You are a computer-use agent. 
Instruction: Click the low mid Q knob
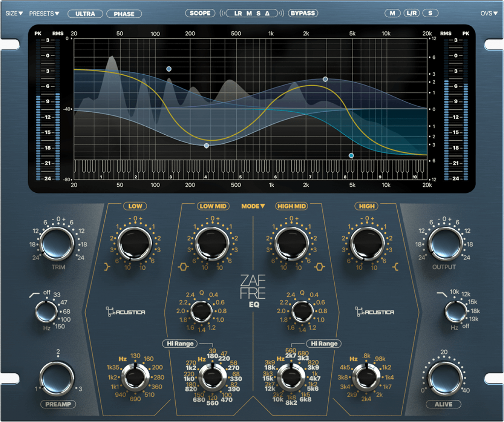click(x=201, y=312)
